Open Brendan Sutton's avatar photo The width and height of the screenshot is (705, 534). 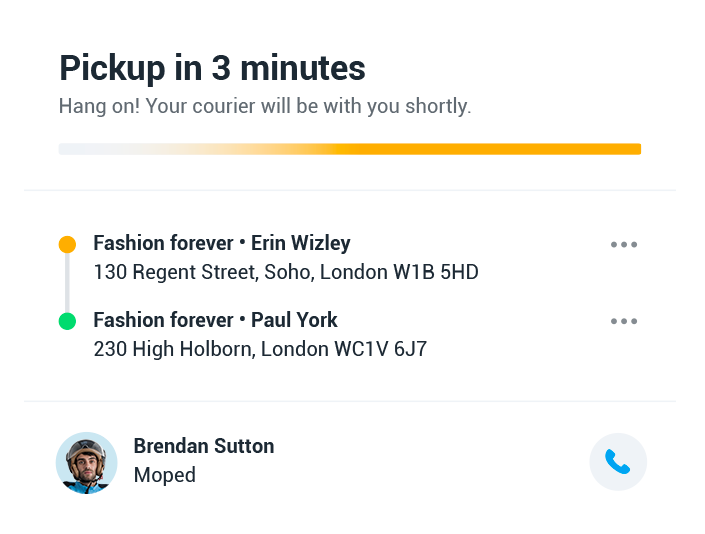point(87,463)
